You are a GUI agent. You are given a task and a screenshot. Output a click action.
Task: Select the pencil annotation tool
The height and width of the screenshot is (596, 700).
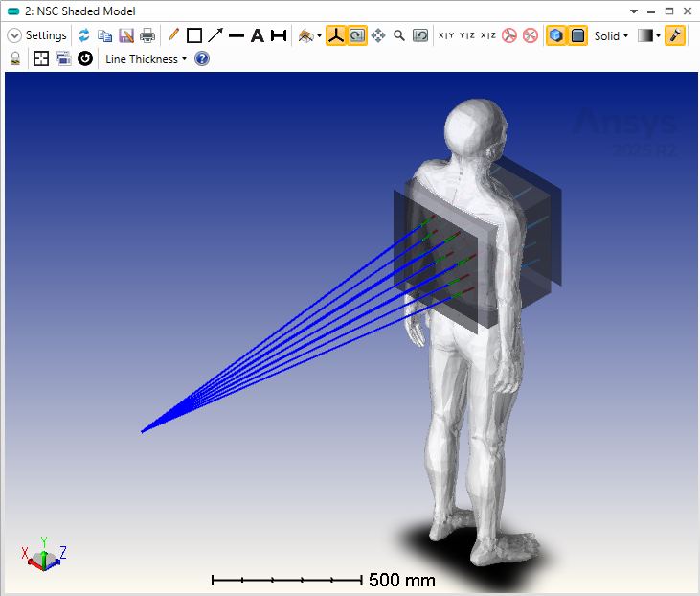click(173, 35)
